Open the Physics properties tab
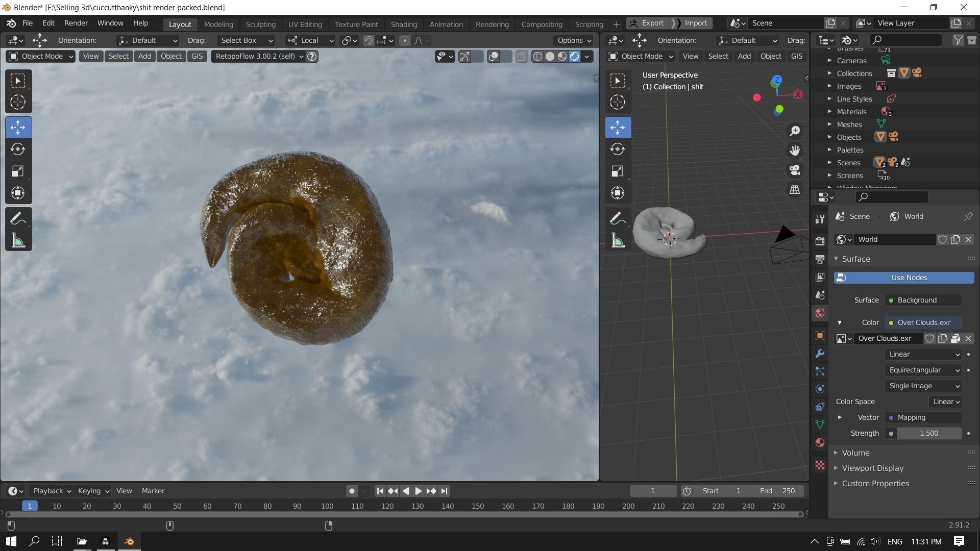Viewport: 980px width, 551px height. [820, 389]
